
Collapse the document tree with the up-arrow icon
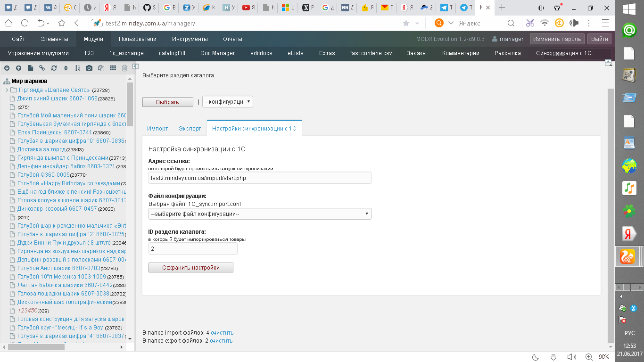pos(19,68)
